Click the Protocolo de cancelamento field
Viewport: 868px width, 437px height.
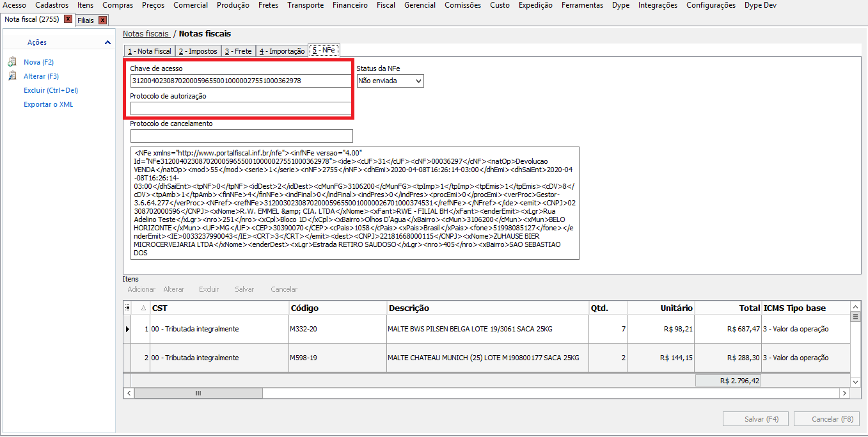click(x=242, y=136)
